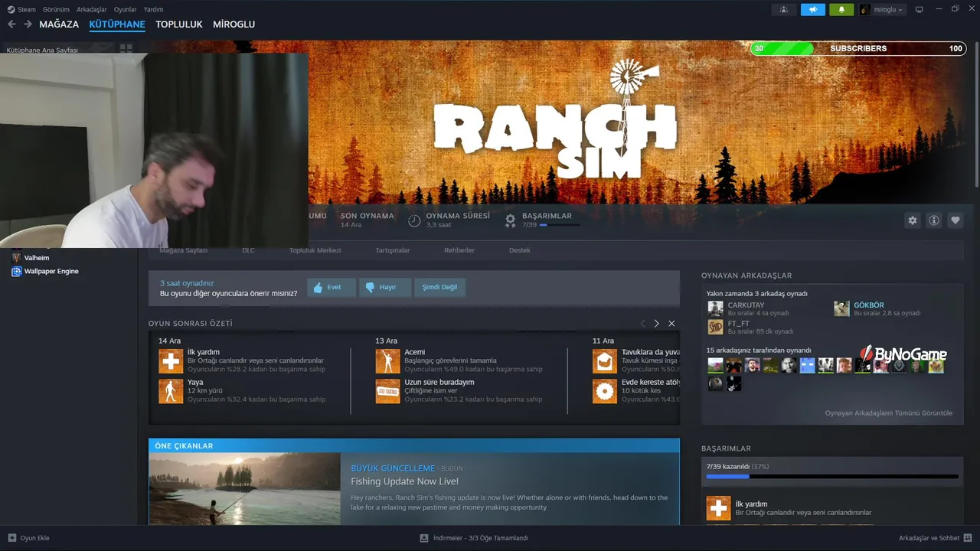
Task: Open Arkadaşlar ve Sohbet
Action: pos(935,538)
